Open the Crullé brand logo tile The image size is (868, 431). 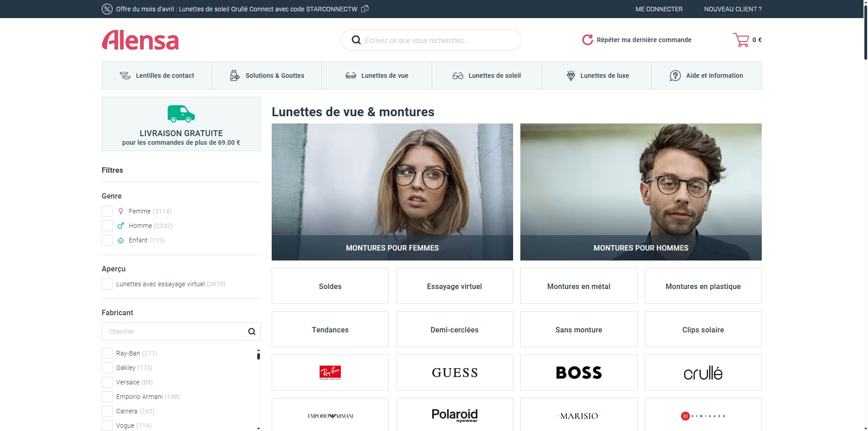[703, 373]
